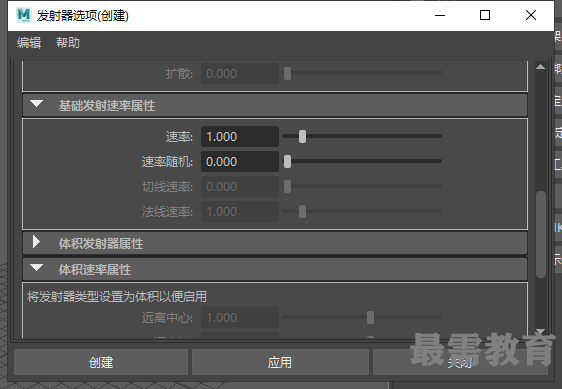Open the 帮助 menu
562x389 pixels.
click(x=68, y=43)
